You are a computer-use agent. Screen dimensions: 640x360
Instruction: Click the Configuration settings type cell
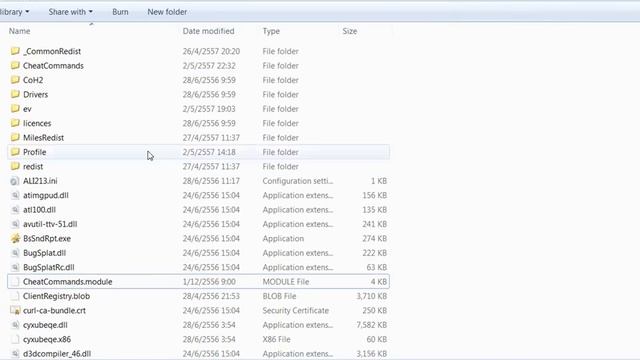click(298, 181)
